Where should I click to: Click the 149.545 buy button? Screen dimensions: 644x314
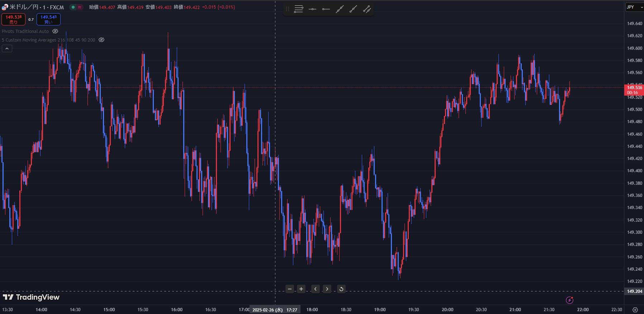(48, 19)
